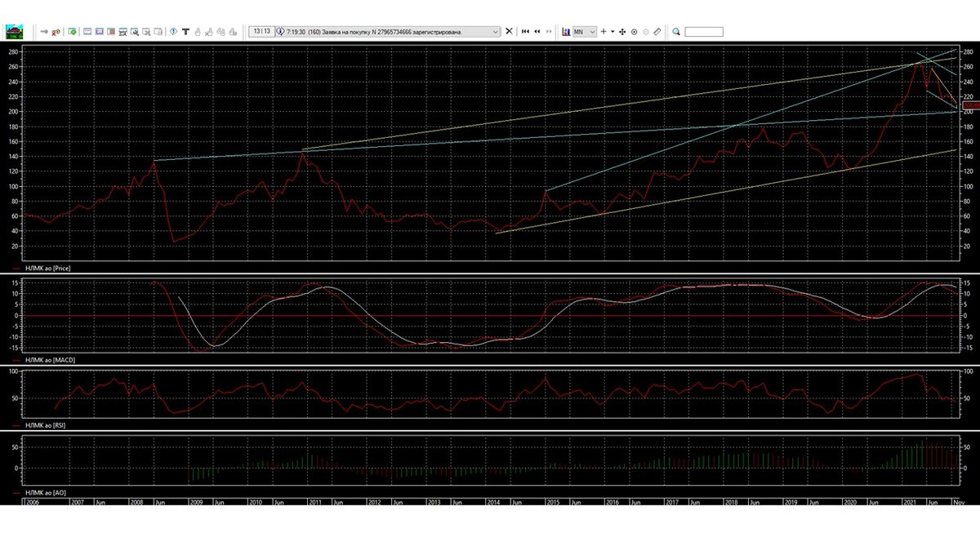Click the connect arrow icon in toolbar
Image resolution: width=980 pixels, height=551 pixels.
pos(44,31)
